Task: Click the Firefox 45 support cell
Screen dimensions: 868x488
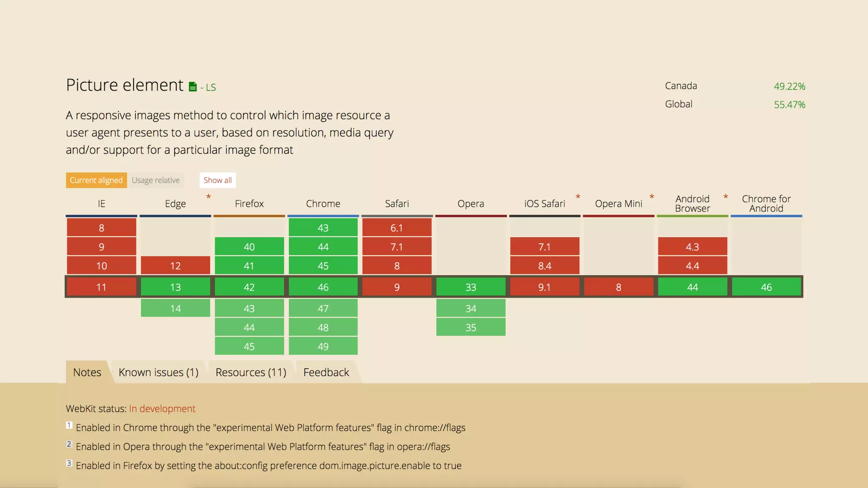Action: coord(249,347)
